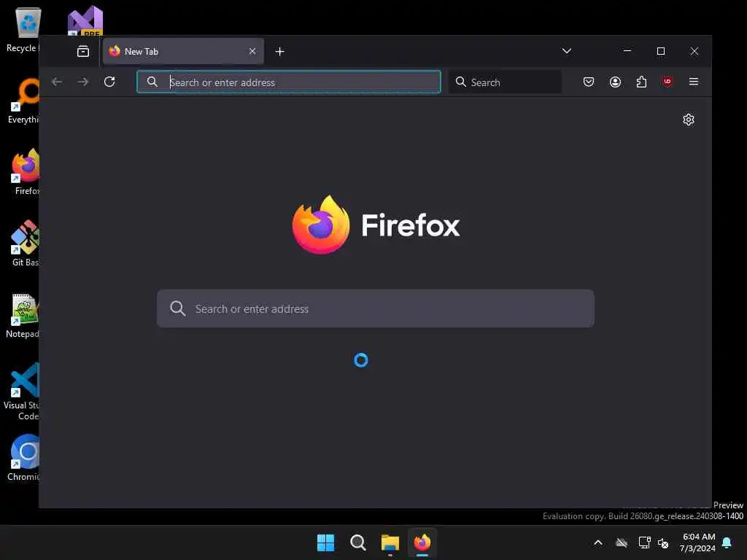Select the Git Bash desktop shortcut

click(26, 244)
